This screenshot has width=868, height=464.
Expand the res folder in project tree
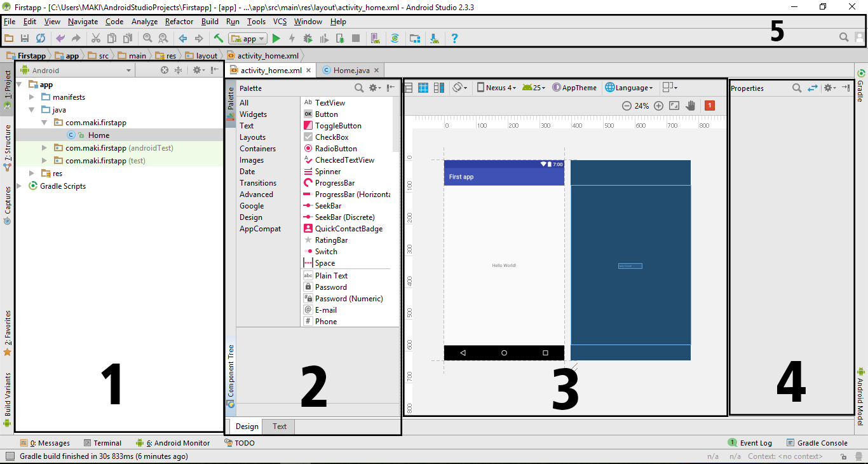(32, 174)
